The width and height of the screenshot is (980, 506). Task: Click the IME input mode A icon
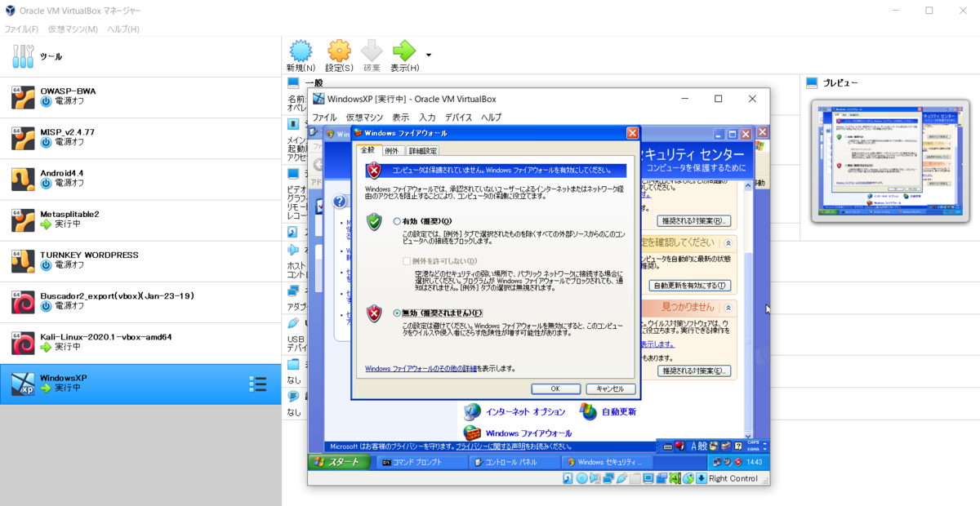click(x=693, y=446)
